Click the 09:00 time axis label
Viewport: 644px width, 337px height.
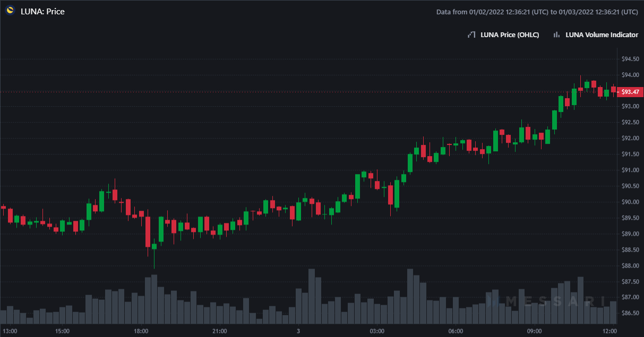pos(534,331)
